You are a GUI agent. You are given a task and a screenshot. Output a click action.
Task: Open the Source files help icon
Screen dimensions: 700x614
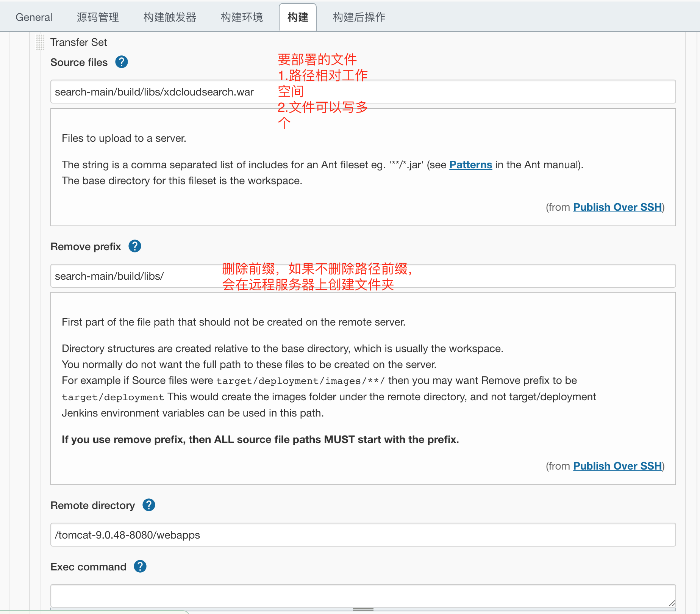point(121,62)
